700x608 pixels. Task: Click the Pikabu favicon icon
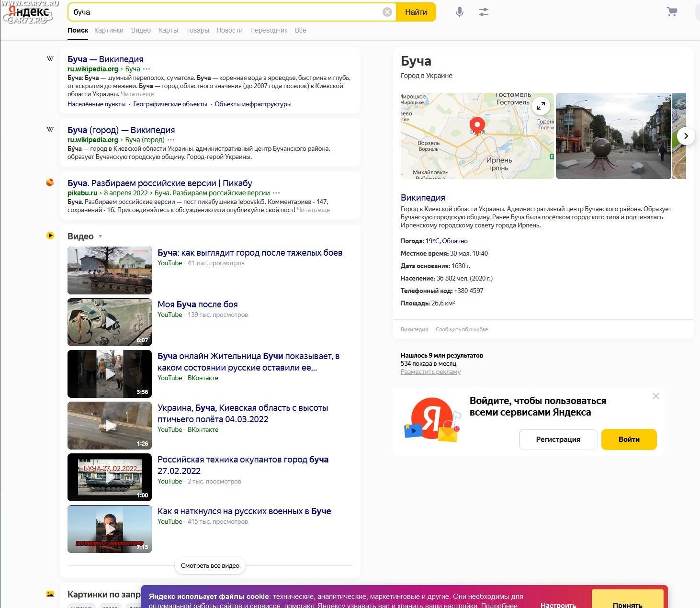tap(50, 182)
